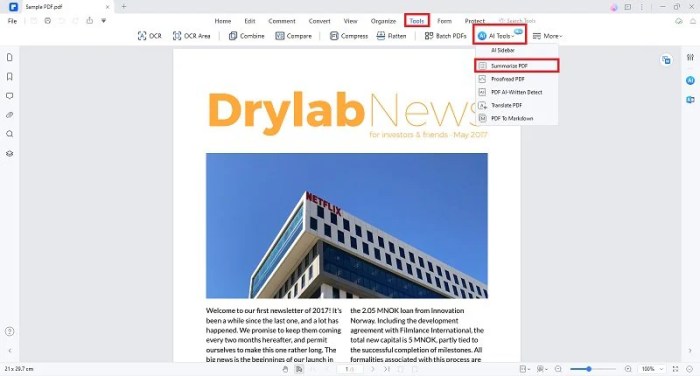The image size is (700, 376).
Task: Zoom in using the plus button
Action: (628, 369)
